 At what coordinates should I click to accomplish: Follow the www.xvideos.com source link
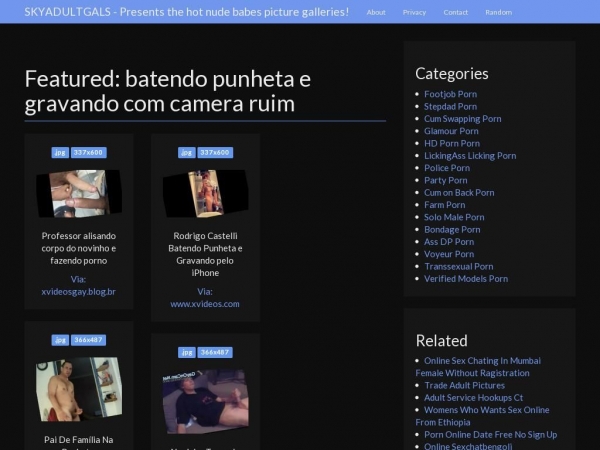(x=205, y=304)
